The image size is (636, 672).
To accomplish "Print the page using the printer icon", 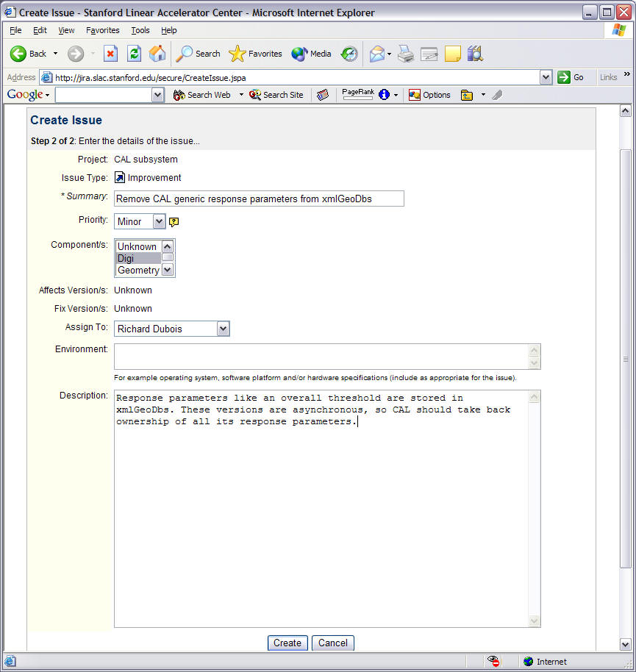I will [x=405, y=54].
